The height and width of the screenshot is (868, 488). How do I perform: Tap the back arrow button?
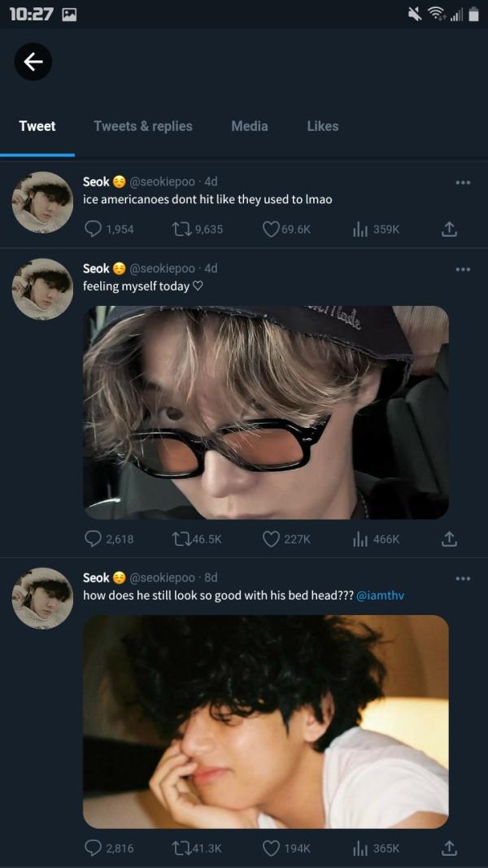[33, 61]
